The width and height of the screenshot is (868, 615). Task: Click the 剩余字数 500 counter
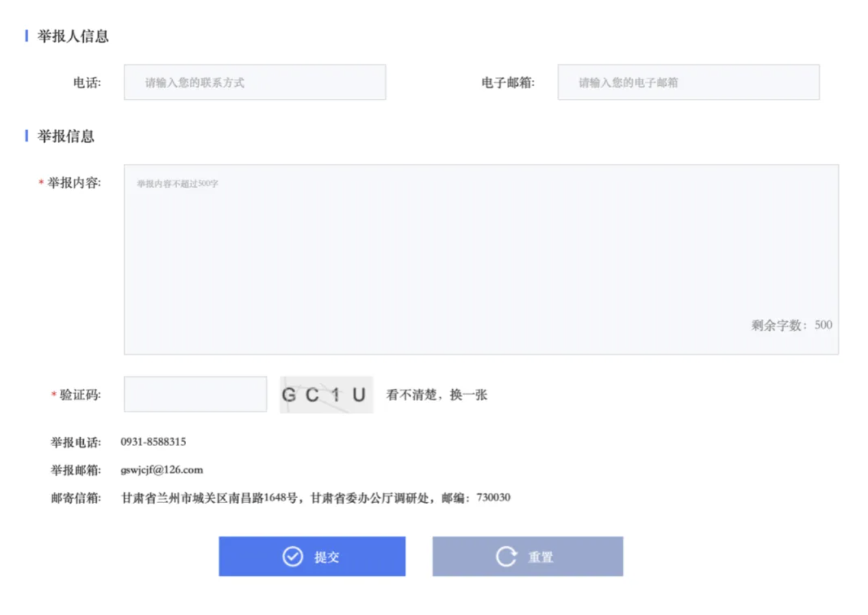tap(791, 325)
